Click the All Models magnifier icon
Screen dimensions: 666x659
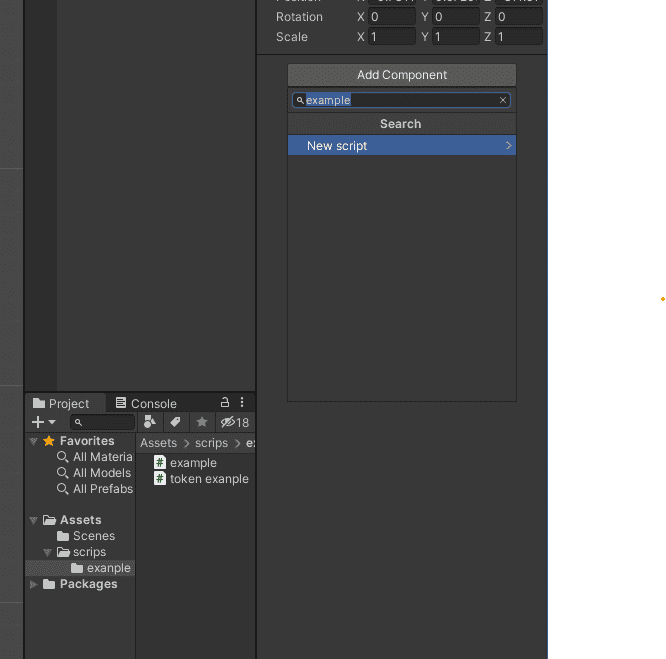click(62, 473)
